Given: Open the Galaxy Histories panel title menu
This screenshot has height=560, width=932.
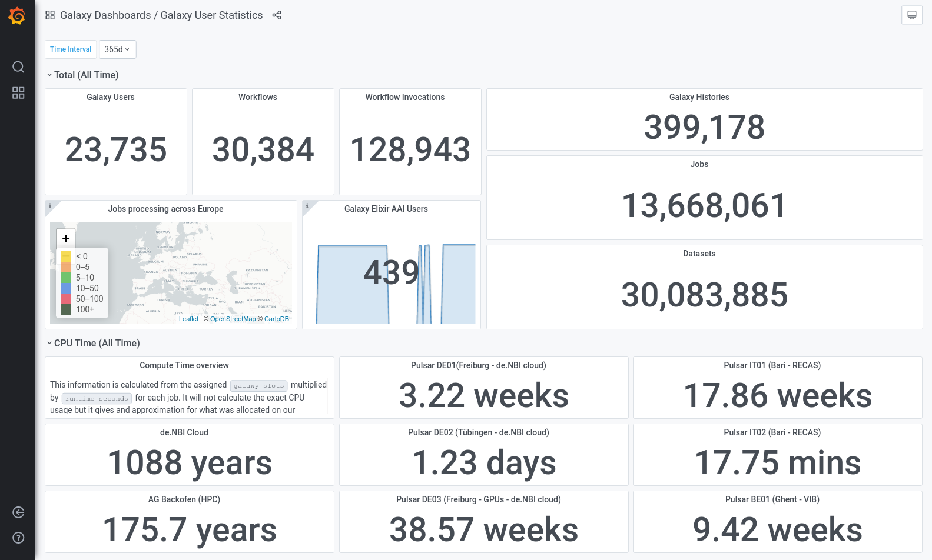Looking at the screenshot, I should point(699,97).
